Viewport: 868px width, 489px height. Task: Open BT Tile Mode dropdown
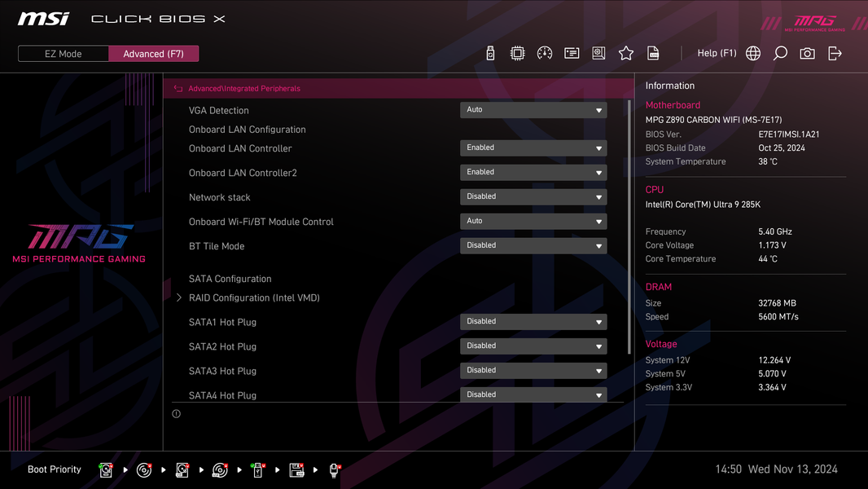(533, 245)
